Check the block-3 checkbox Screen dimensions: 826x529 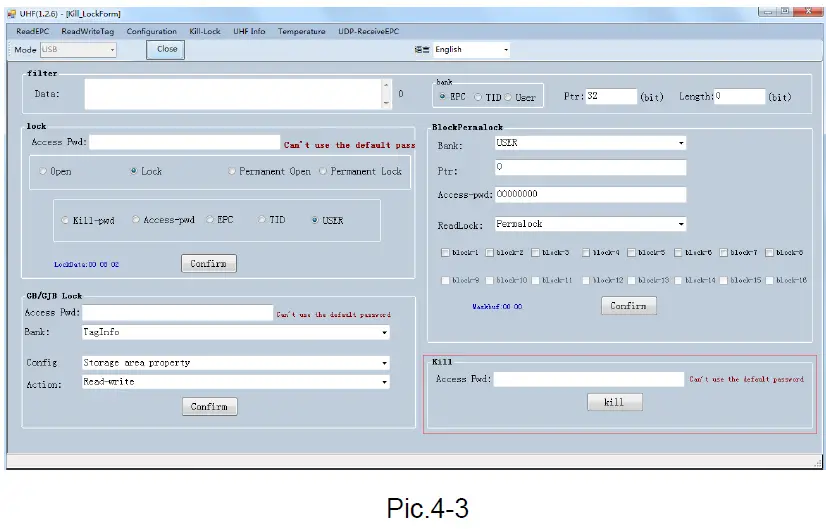coord(535,253)
